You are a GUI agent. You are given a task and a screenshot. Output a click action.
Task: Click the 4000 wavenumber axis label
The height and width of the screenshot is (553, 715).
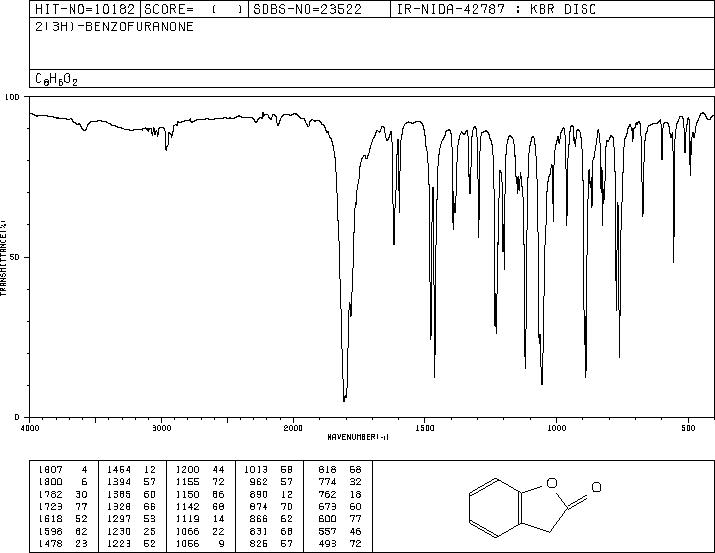pos(30,428)
